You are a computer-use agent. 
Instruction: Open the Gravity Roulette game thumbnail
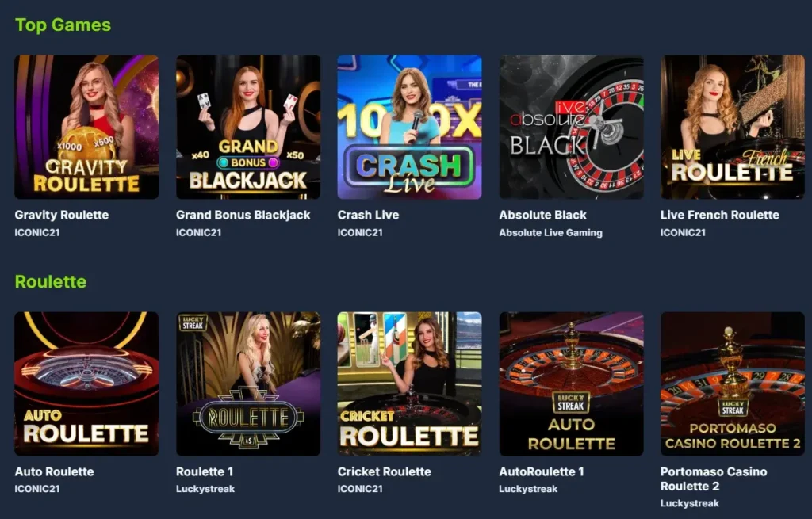(x=86, y=127)
